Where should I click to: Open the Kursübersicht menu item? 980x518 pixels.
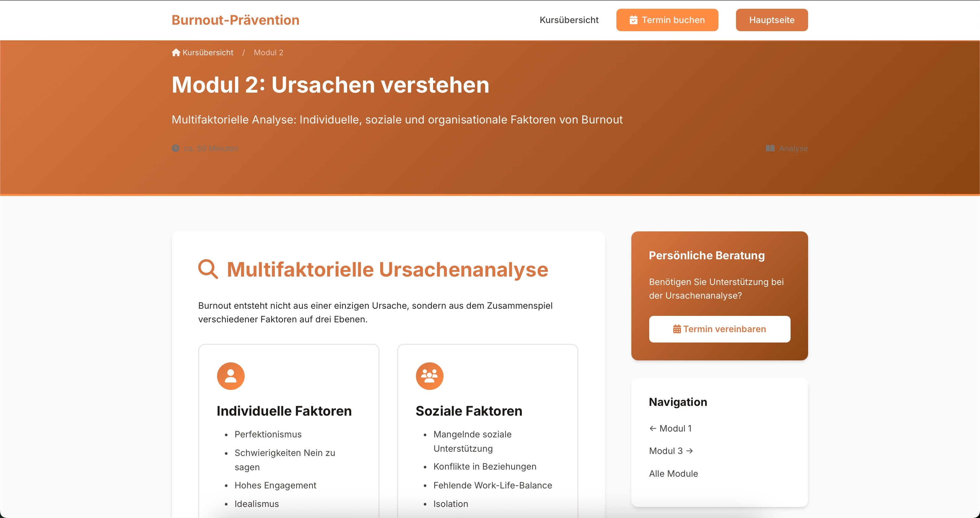(x=569, y=20)
